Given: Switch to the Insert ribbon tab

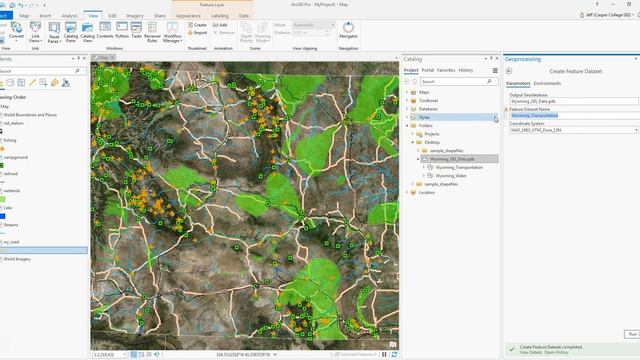Looking at the screenshot, I should 45,16.
